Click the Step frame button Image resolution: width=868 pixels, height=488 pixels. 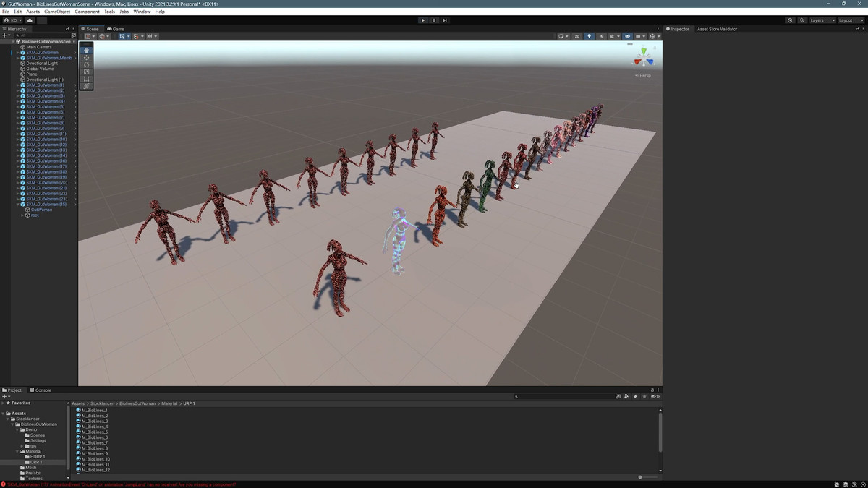click(445, 20)
